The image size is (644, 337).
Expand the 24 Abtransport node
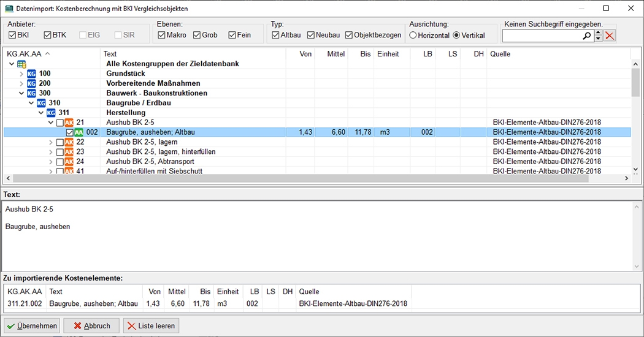tap(51, 162)
